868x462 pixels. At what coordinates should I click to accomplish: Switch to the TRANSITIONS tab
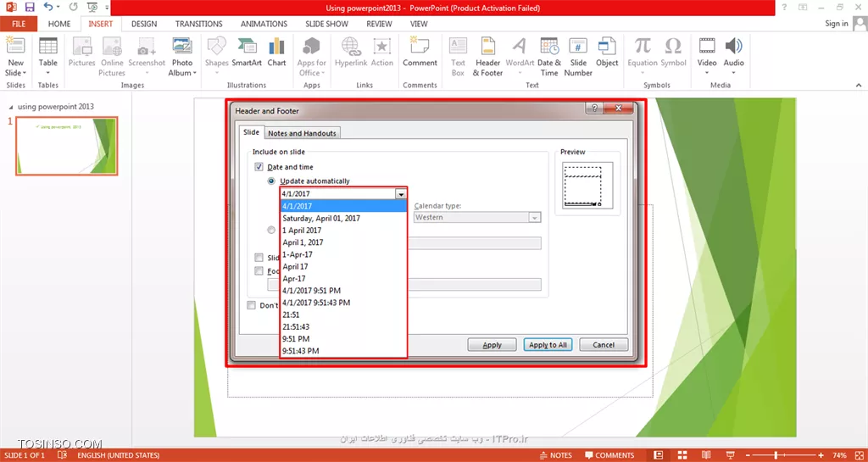click(198, 24)
